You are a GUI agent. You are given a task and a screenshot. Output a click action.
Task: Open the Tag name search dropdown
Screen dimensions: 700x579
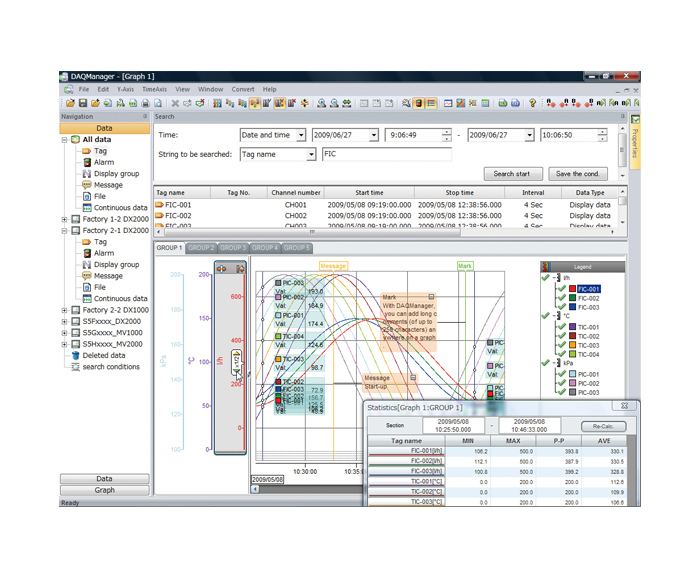coord(311,155)
